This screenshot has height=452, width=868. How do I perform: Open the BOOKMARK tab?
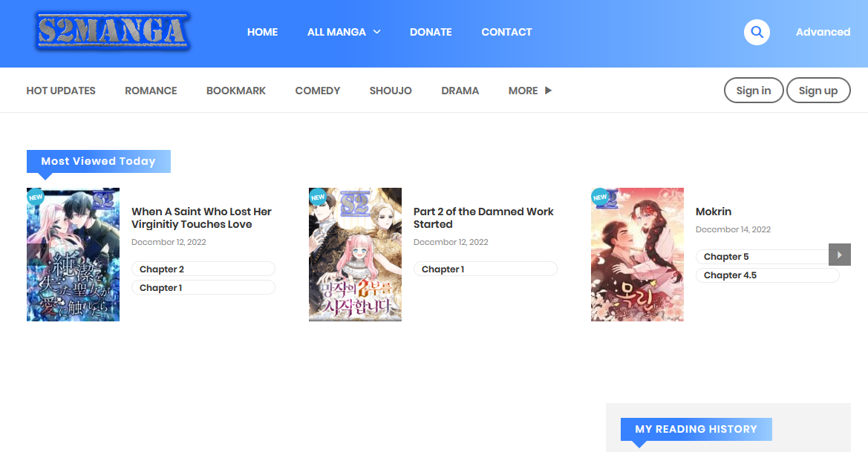click(x=236, y=91)
